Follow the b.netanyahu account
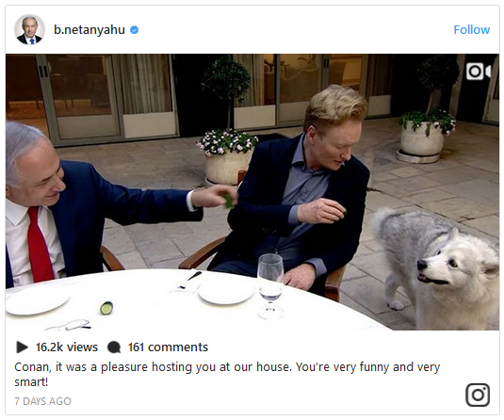The height and width of the screenshot is (420, 504). 472,30
